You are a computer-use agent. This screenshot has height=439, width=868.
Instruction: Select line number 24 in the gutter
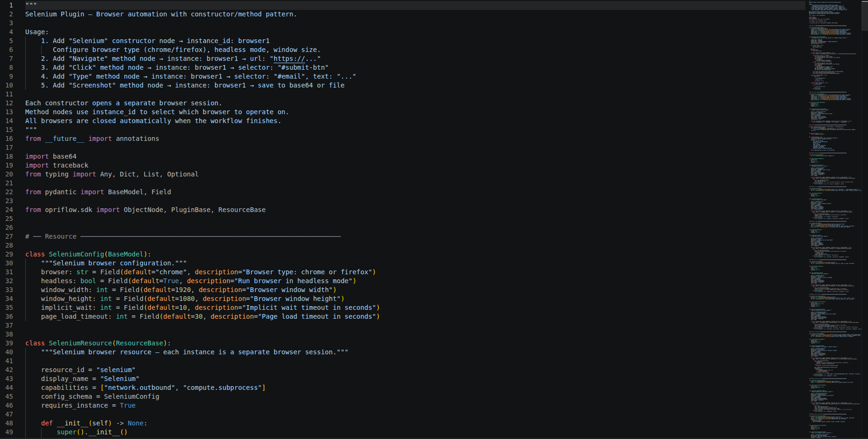pyautogui.click(x=9, y=210)
